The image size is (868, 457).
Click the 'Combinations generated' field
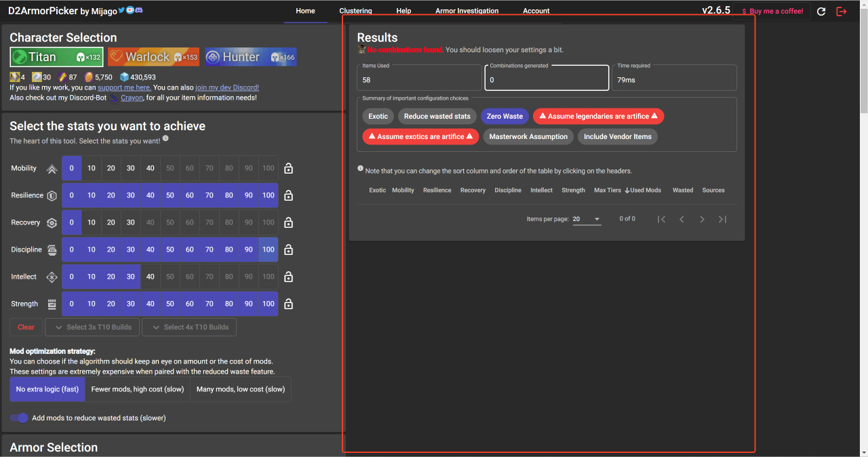pyautogui.click(x=547, y=77)
